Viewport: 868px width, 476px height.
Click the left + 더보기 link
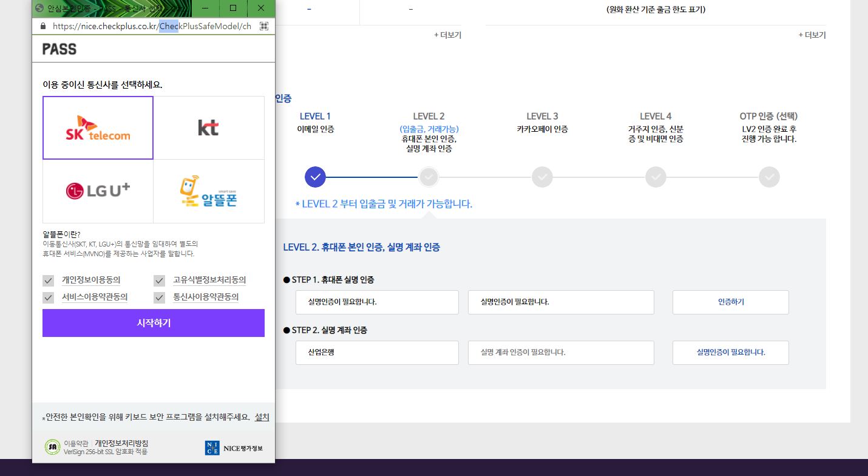click(447, 35)
